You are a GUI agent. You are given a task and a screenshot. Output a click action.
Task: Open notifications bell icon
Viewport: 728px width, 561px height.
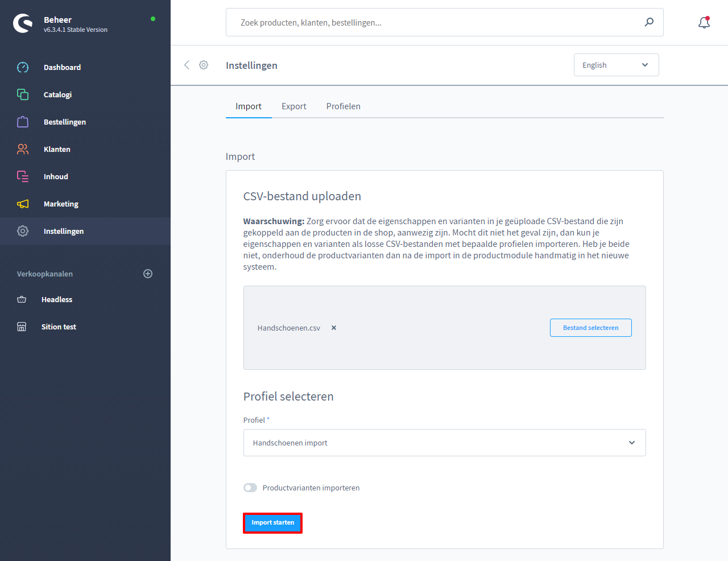704,23
